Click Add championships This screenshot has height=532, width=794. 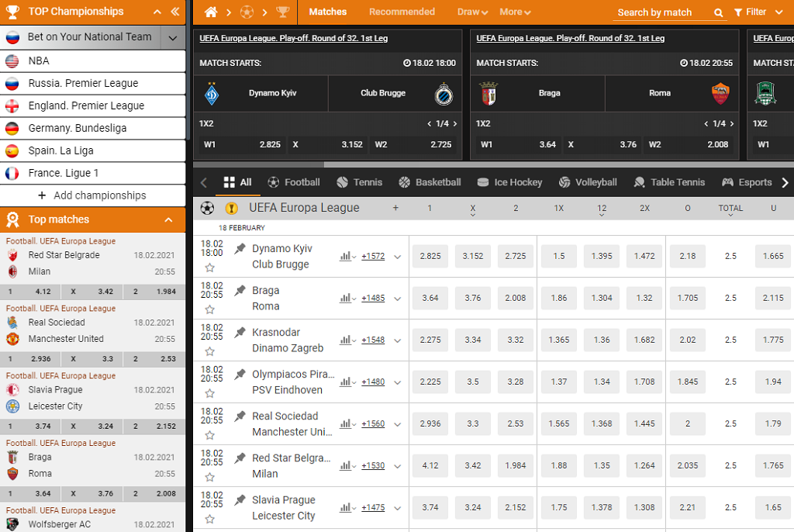pos(93,195)
